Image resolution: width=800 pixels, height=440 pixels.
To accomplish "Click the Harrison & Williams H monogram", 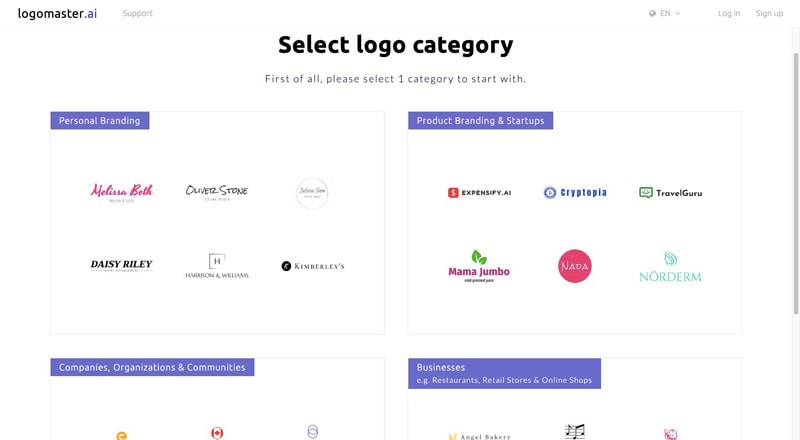I will (217, 261).
